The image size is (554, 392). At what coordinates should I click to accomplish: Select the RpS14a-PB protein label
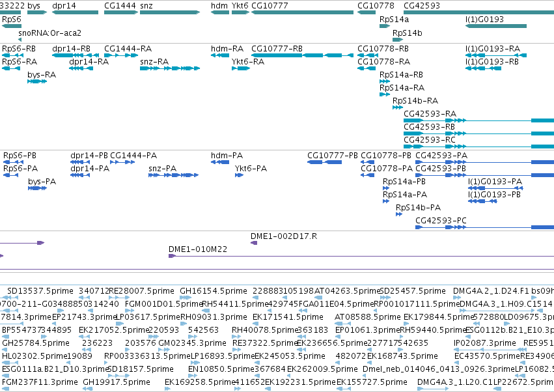click(x=404, y=181)
